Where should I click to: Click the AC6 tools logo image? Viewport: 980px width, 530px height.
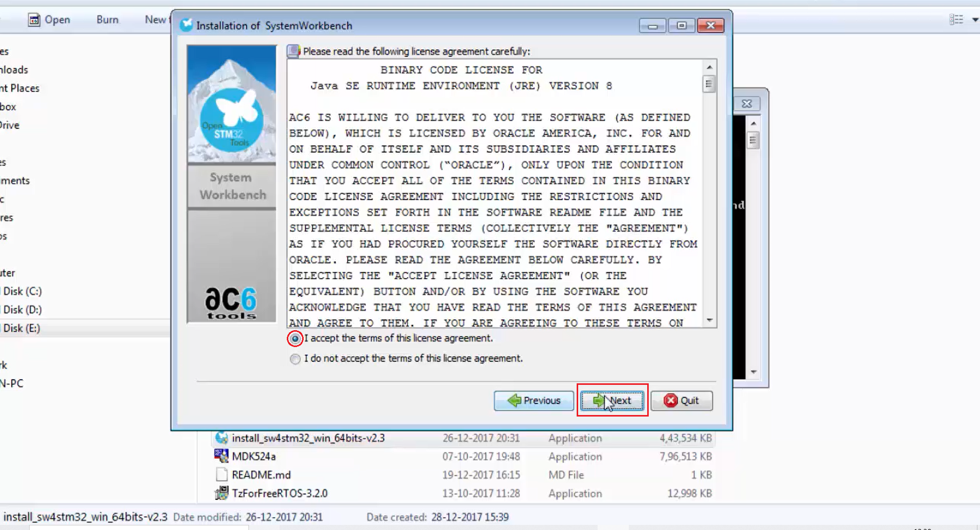coord(231,303)
